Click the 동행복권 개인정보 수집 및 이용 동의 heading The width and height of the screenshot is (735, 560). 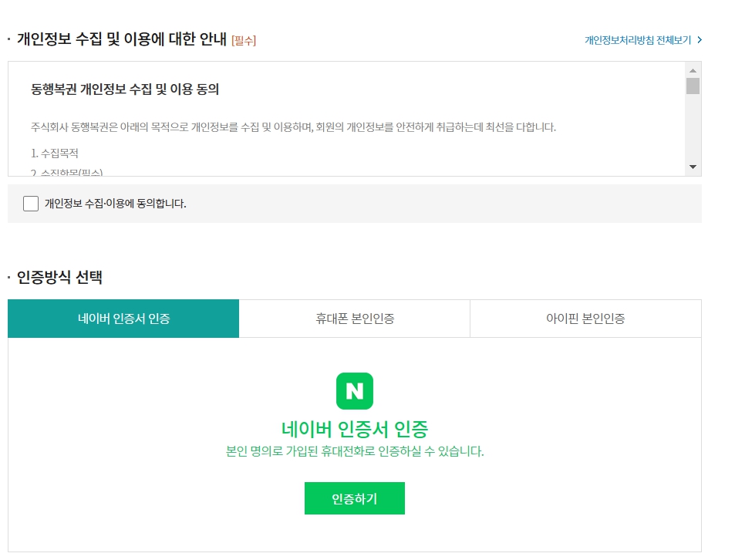click(125, 89)
